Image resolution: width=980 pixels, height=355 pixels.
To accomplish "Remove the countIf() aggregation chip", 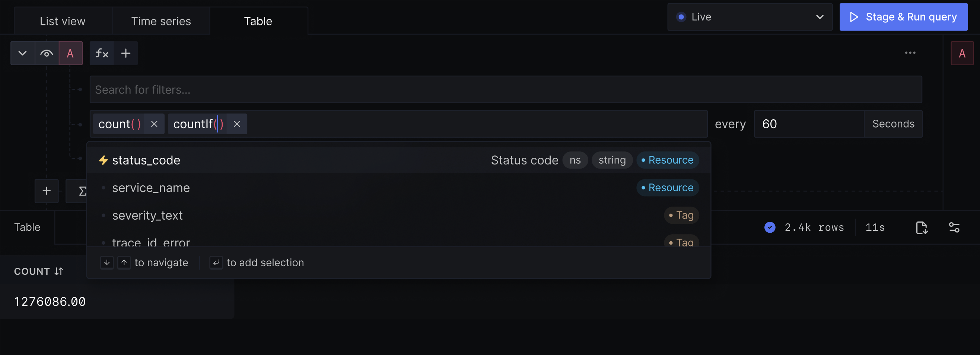I will 237,124.
